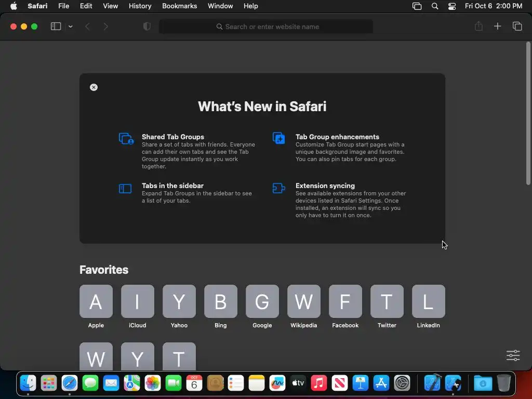Go back with the toolbar back arrow
532x399 pixels.
87,26
